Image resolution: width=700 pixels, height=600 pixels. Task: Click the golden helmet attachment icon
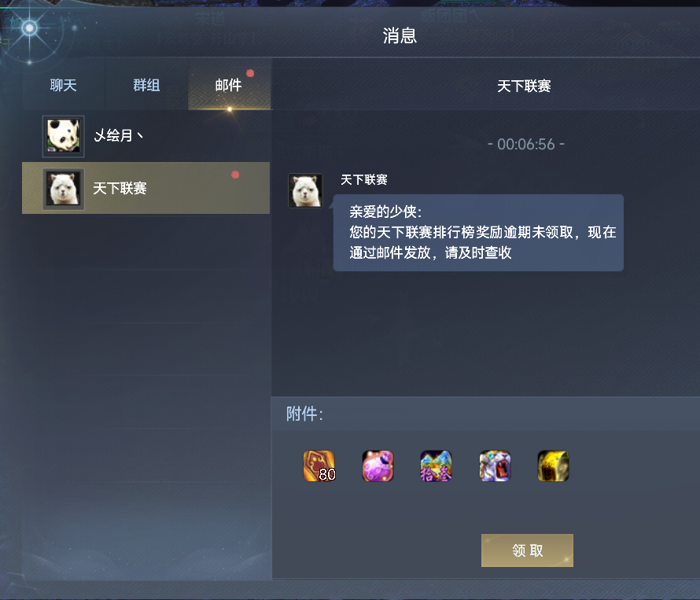click(553, 466)
